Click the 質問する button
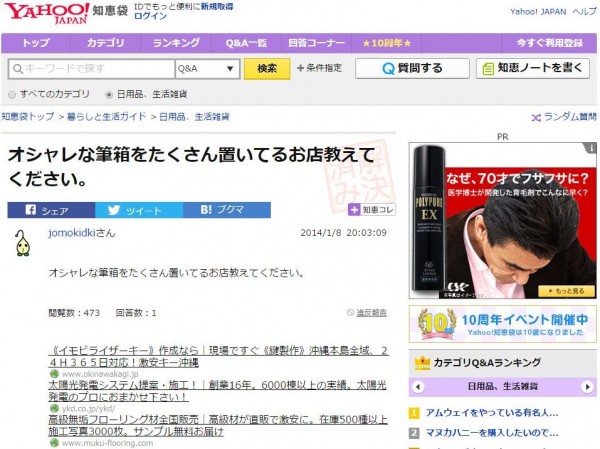Screen dimensions: 600x449 [x=411, y=69]
